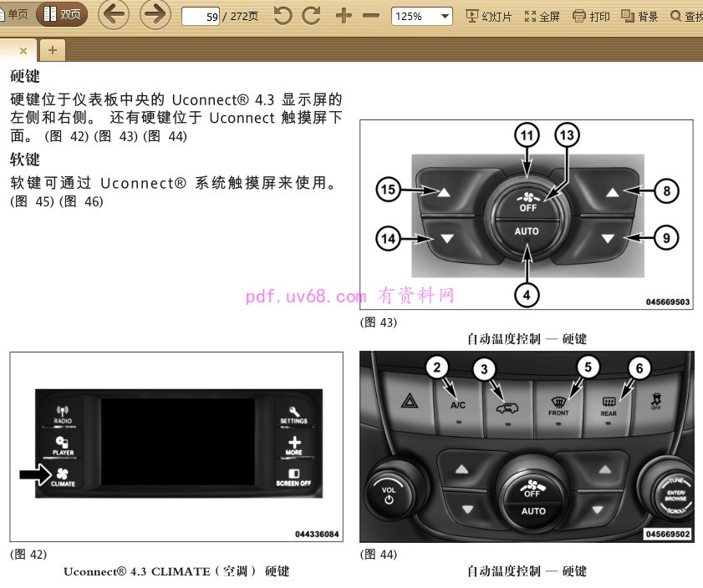This screenshot has height=588, width=703.
Task: Switch to single page (单页) view
Action: click(x=14, y=15)
